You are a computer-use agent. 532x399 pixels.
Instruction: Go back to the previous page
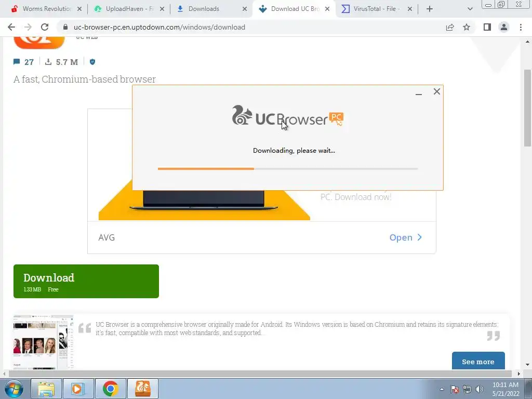11,27
